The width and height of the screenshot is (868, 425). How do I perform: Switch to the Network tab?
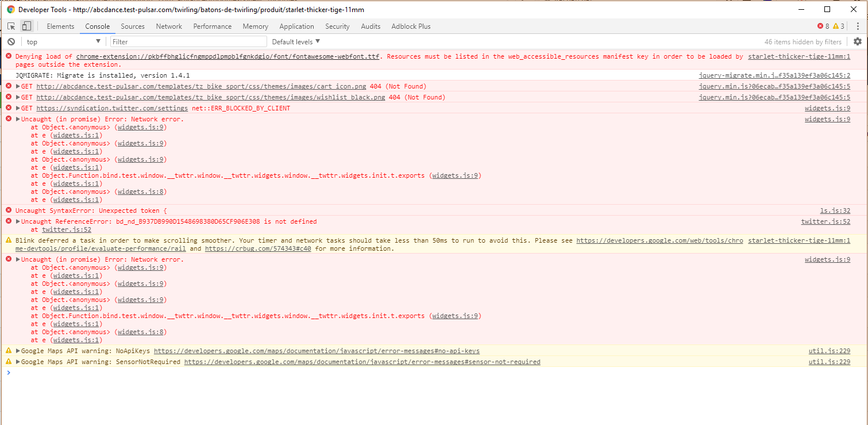[169, 26]
